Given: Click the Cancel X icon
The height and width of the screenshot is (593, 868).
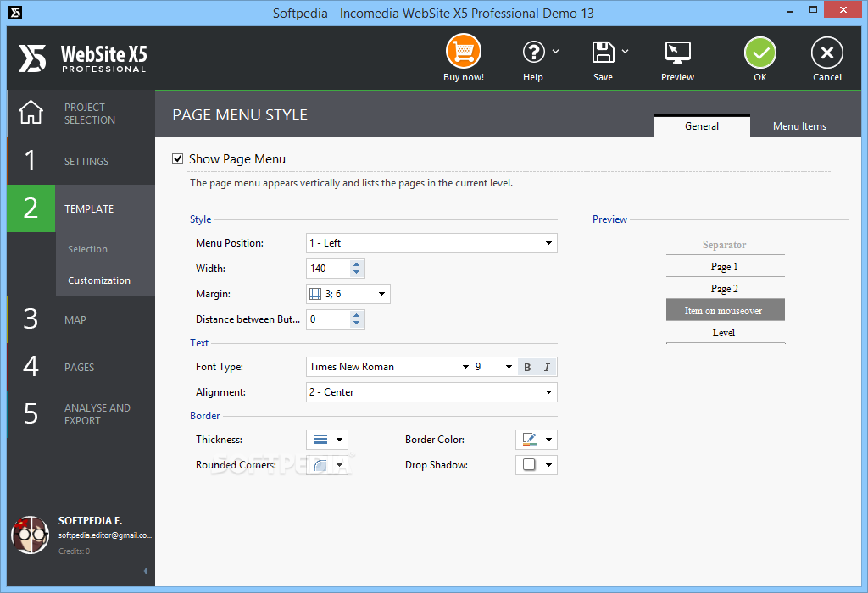Looking at the screenshot, I should click(x=827, y=53).
